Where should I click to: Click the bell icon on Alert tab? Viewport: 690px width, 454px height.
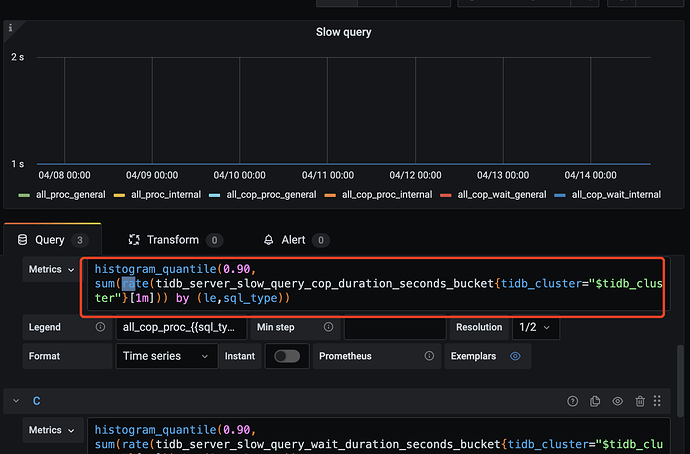tap(268, 240)
